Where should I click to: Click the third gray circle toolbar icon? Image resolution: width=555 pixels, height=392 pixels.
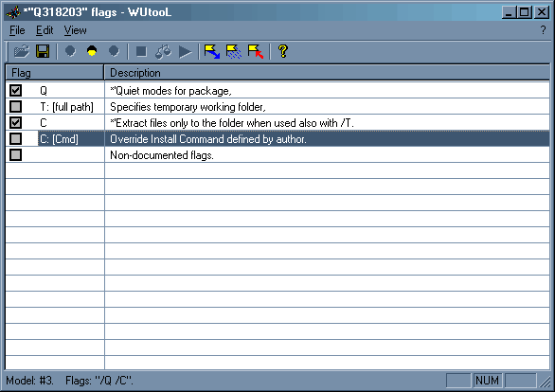[x=114, y=52]
